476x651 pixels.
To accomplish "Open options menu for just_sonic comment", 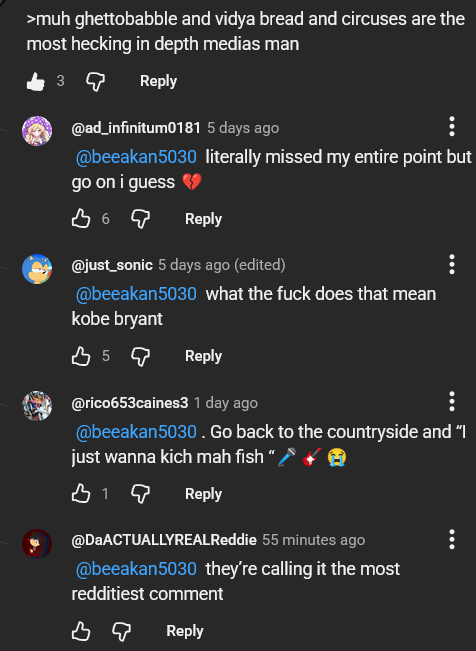I will tap(452, 264).
